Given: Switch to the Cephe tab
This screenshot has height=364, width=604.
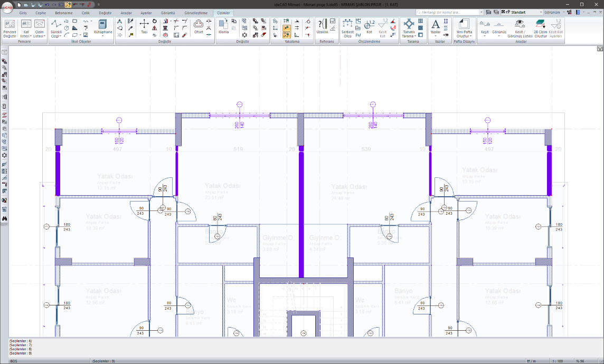Looking at the screenshot, I should pyautogui.click(x=41, y=13).
